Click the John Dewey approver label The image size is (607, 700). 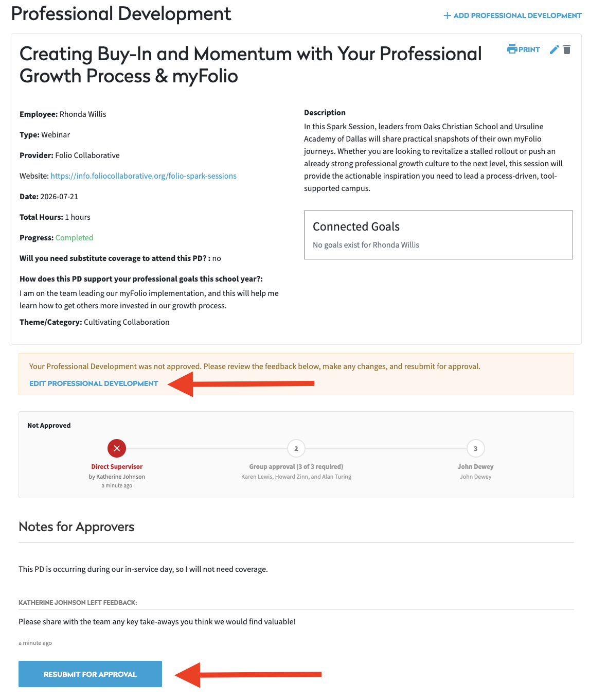(476, 467)
